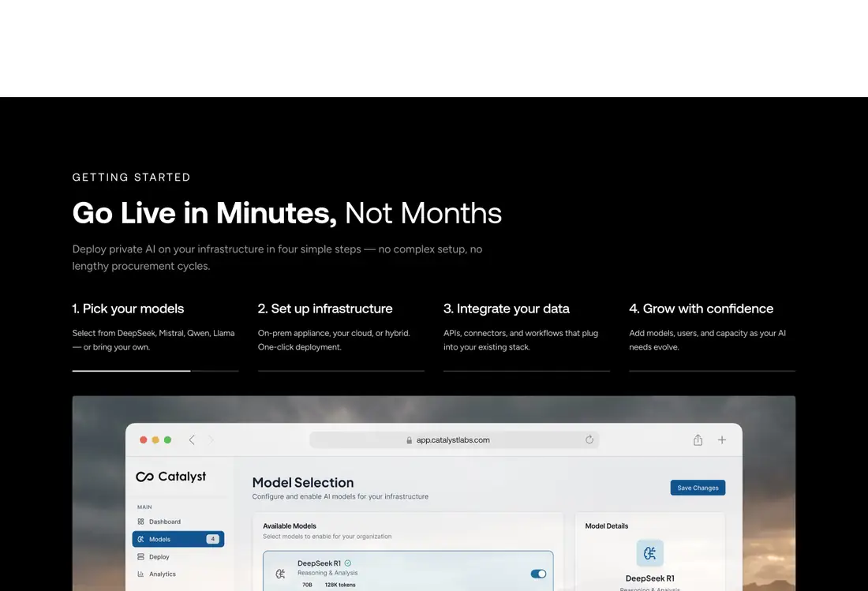Viewport: 868px width, 591px height.
Task: Click the step 1 progress bar
Action: (x=155, y=371)
